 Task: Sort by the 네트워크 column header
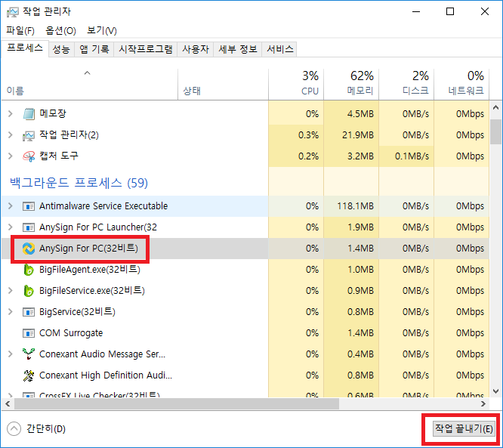[x=461, y=84]
